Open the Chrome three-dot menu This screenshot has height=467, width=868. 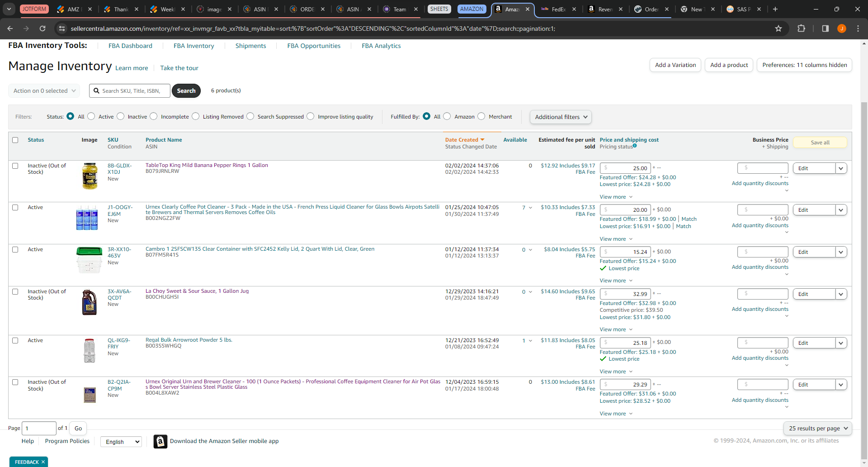tap(858, 29)
